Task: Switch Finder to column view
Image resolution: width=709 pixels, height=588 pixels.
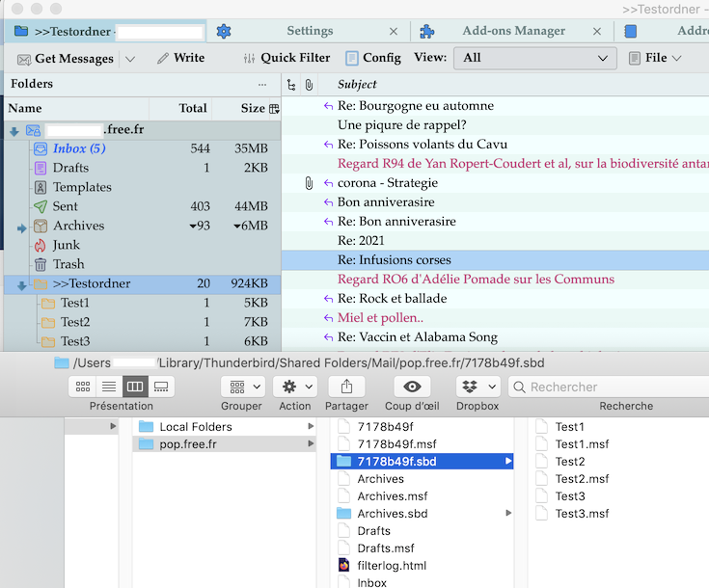Action: 135,387
